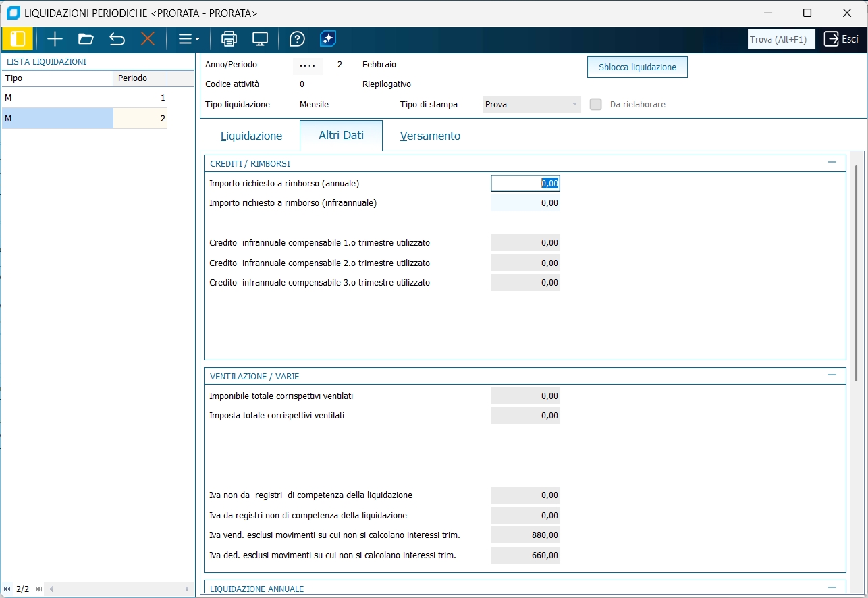Screen dimensions: 868x598
Task: Click the Esci button
Action: tap(841, 39)
